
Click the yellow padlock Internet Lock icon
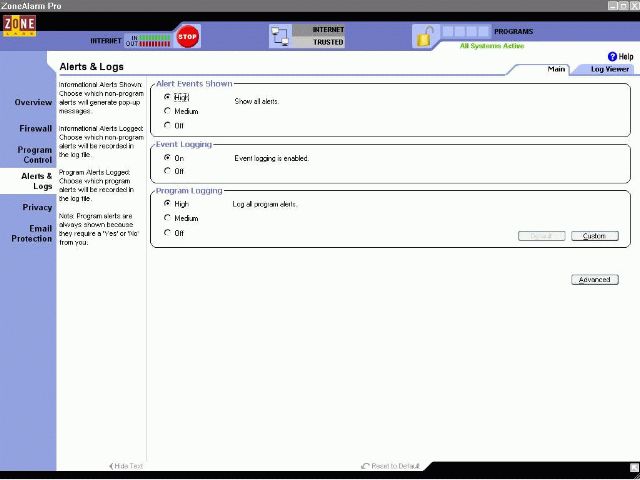tap(424, 37)
